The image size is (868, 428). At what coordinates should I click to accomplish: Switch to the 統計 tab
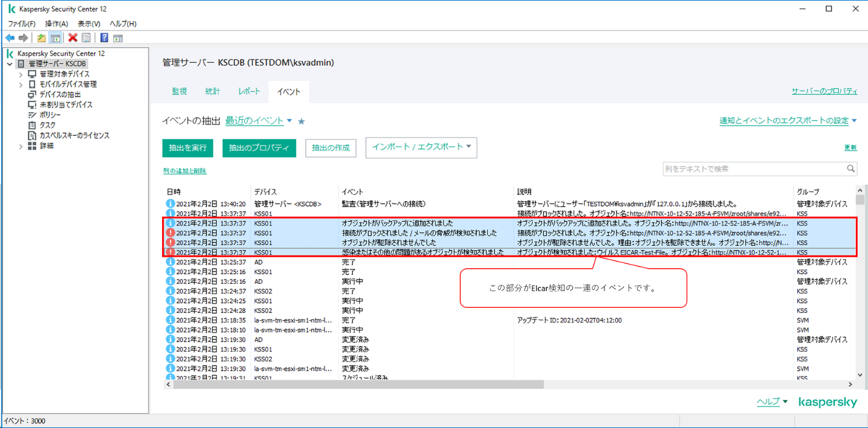point(213,92)
